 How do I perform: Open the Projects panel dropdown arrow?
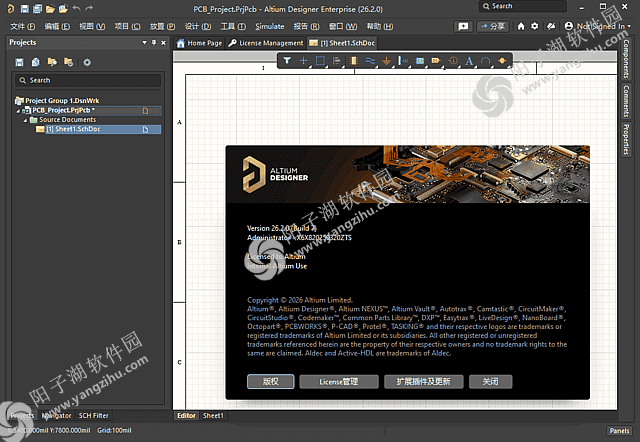(144, 42)
